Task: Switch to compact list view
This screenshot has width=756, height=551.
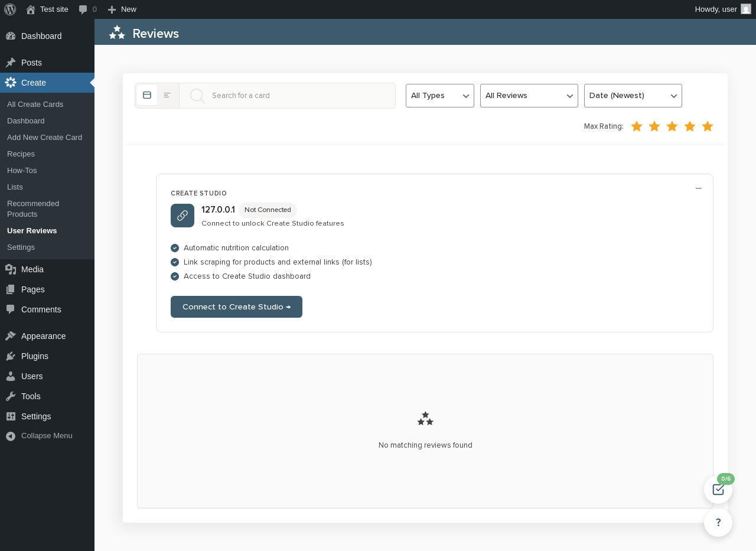Action: 167,95
